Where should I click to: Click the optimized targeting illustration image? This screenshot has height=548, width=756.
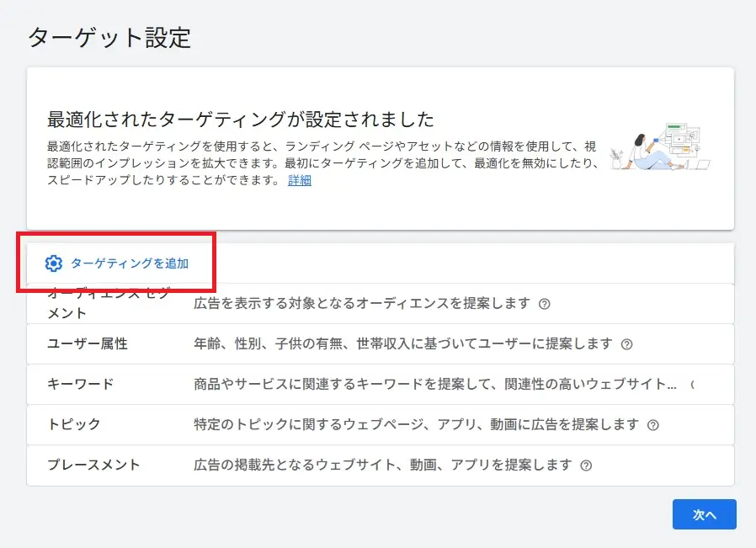tap(661, 148)
